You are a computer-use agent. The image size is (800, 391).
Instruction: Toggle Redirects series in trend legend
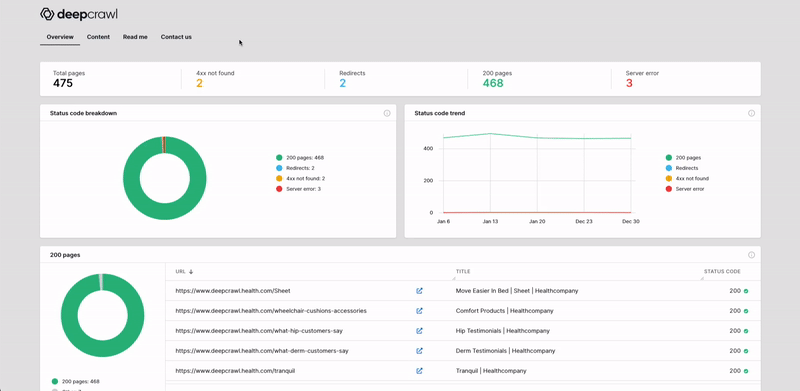coord(682,168)
